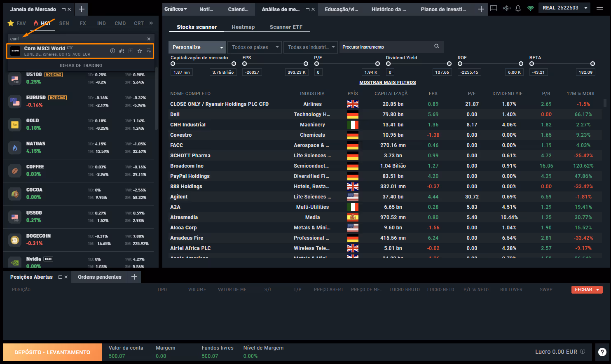Open the Personalize dropdown
611x364 pixels.
[x=197, y=47]
